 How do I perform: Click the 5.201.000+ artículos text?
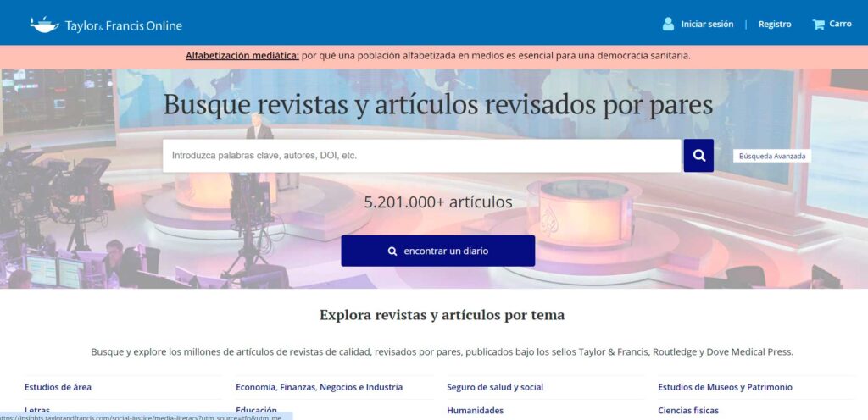(438, 202)
